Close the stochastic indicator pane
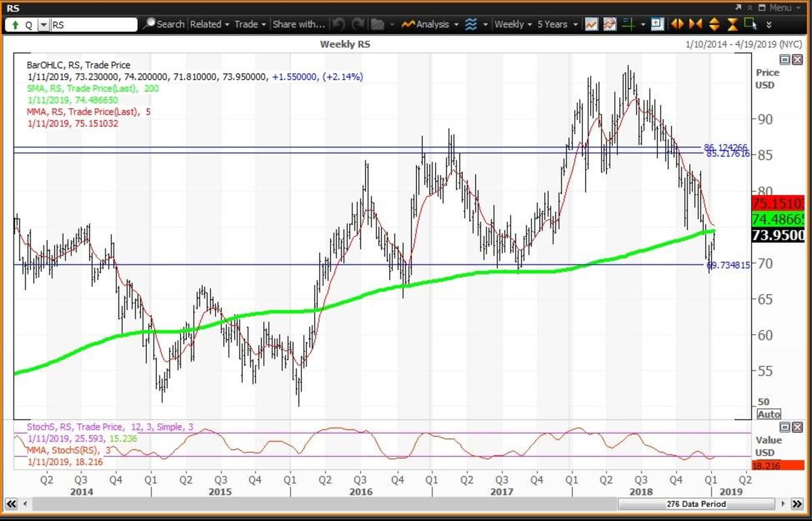The image size is (812, 521). point(796,427)
